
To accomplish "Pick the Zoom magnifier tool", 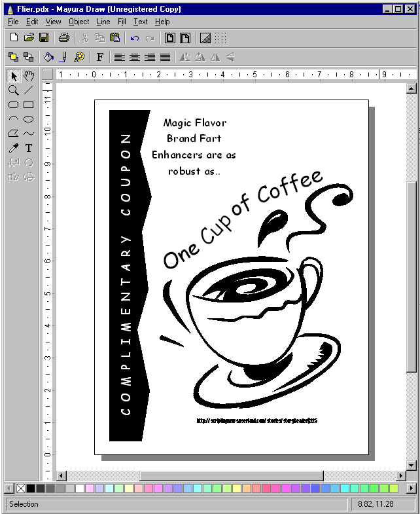I will pyautogui.click(x=13, y=90).
